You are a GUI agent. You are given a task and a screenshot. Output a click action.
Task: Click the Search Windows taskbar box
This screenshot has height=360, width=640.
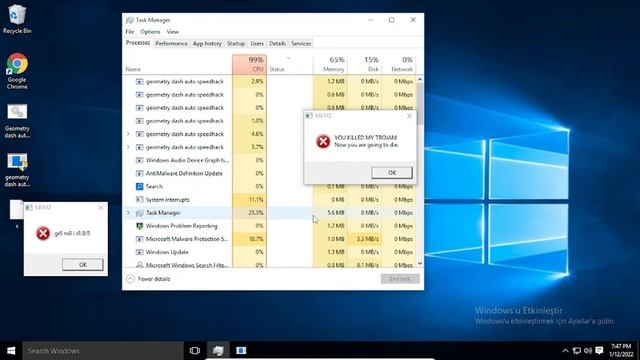(103, 351)
